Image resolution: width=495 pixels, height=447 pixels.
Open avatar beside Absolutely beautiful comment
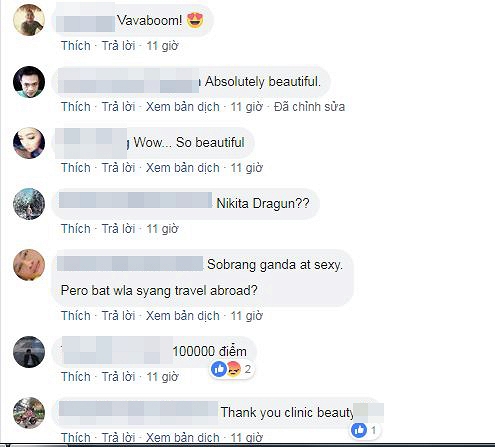click(29, 82)
